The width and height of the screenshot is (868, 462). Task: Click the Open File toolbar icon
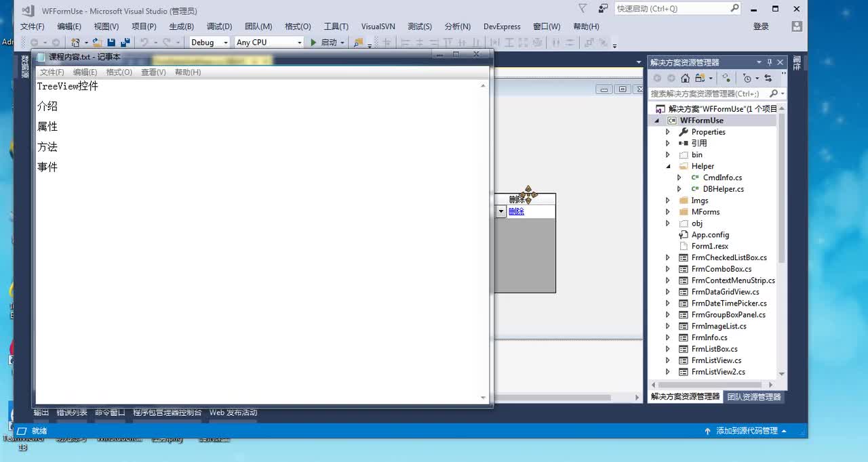[97, 42]
